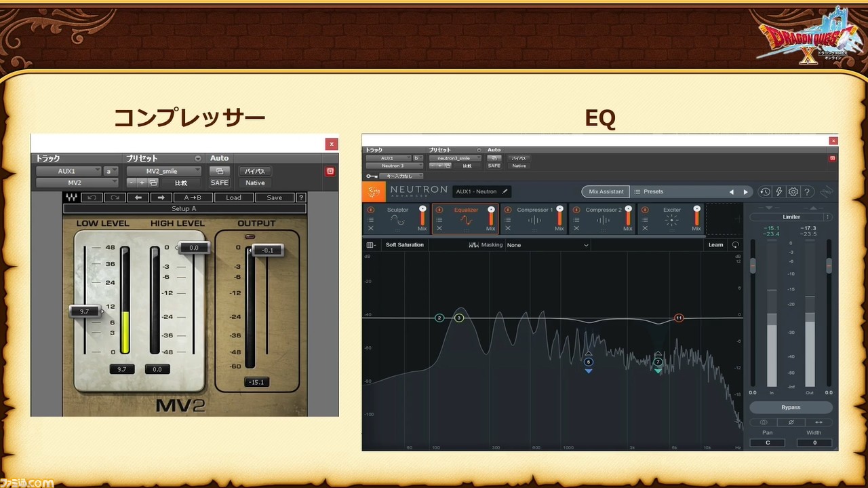This screenshot has height=488, width=868.
Task: Open Neutron 3 plugin selector dropdown
Action: point(394,166)
